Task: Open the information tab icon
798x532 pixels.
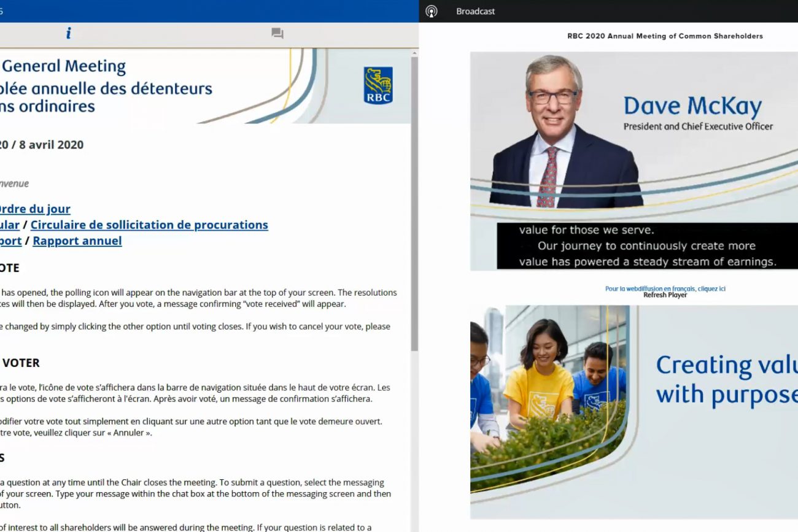Action: 68,33
